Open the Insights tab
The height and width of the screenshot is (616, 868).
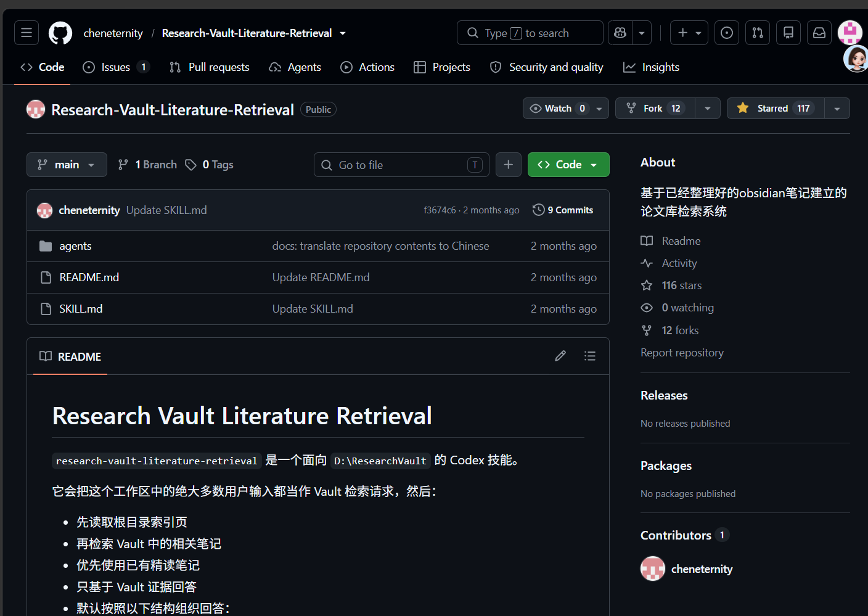point(652,67)
